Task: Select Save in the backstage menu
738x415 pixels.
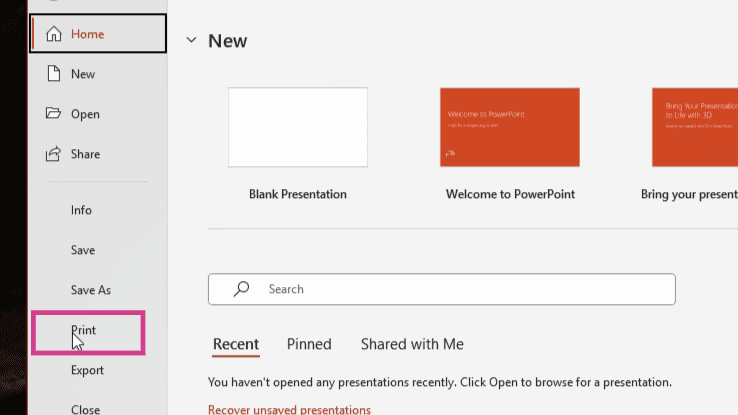Action: (x=83, y=250)
